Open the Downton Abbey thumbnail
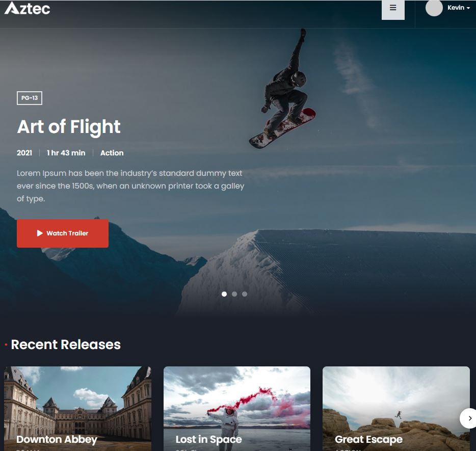Screen dimensions: 476x451 [77, 409]
